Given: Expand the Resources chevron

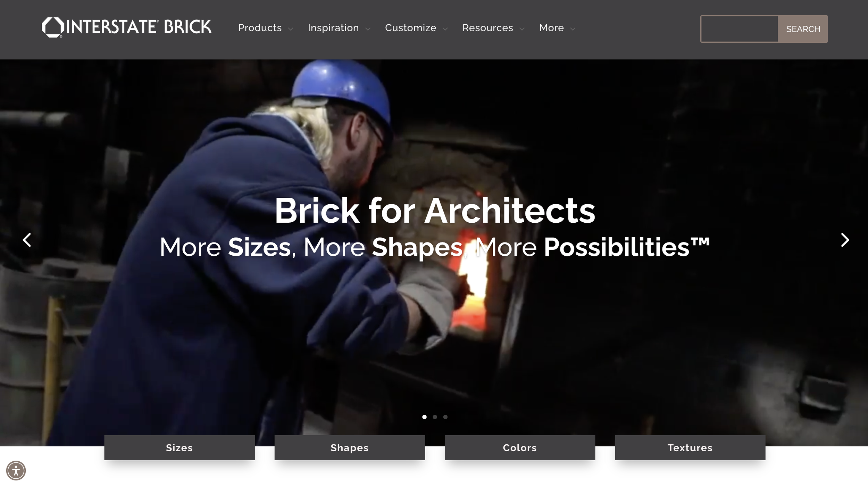Looking at the screenshot, I should click(x=522, y=29).
